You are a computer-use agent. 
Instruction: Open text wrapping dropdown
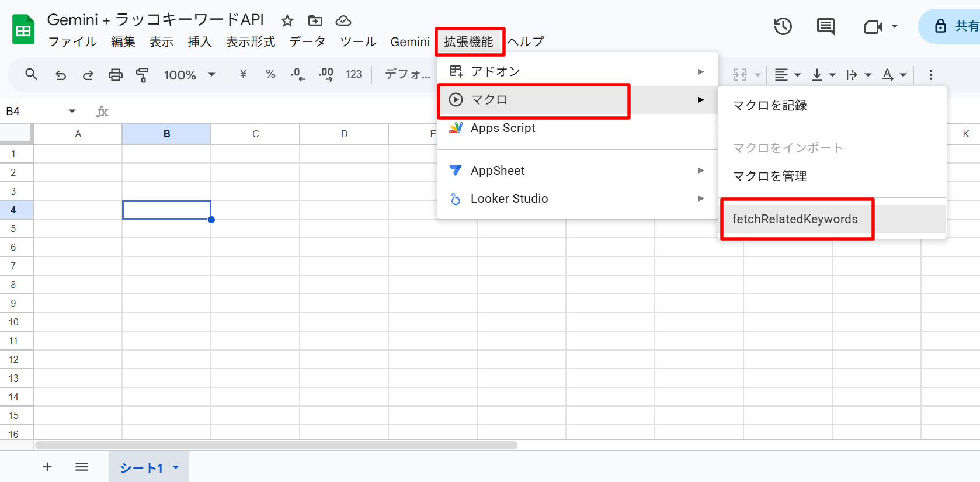point(859,75)
